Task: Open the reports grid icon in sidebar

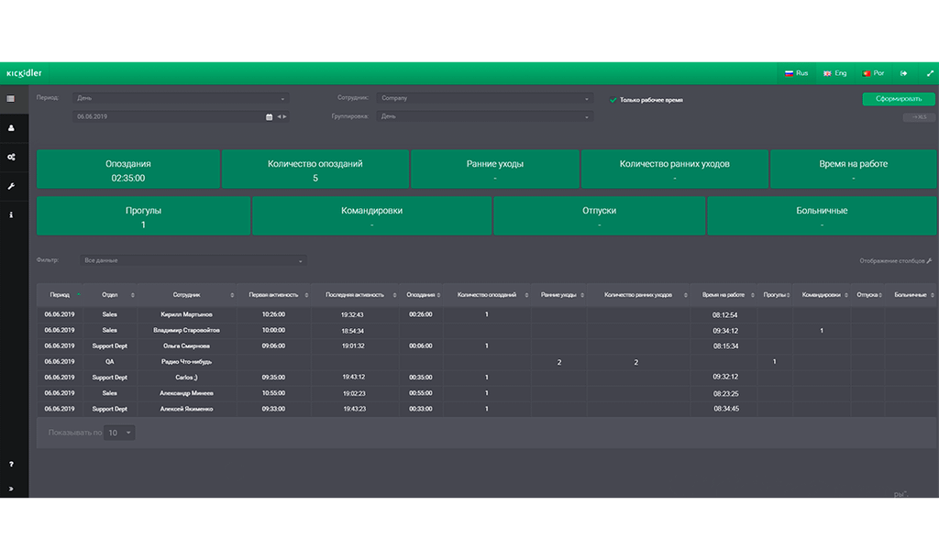Action: 11,99
